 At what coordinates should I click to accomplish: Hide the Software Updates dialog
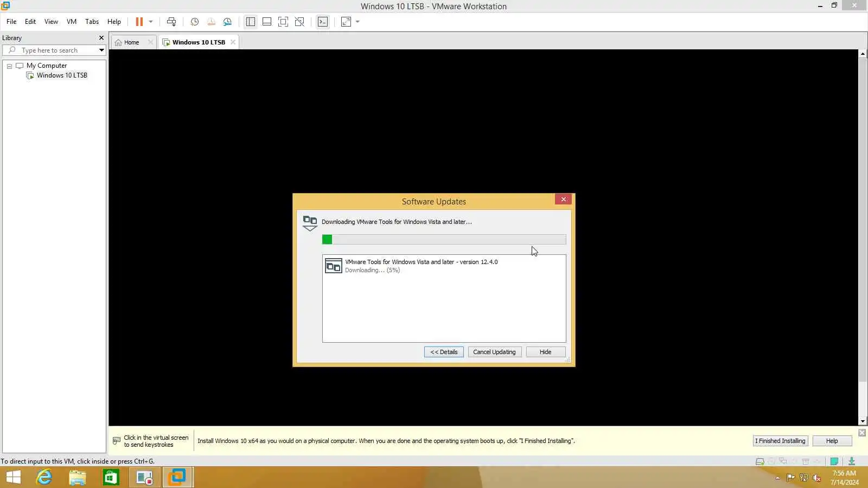545,352
